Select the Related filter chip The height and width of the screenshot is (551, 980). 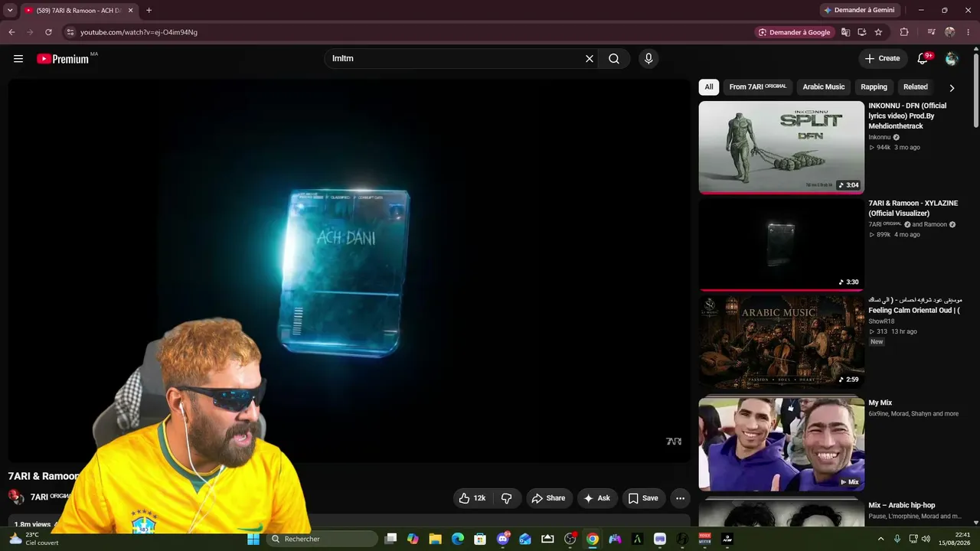916,87
